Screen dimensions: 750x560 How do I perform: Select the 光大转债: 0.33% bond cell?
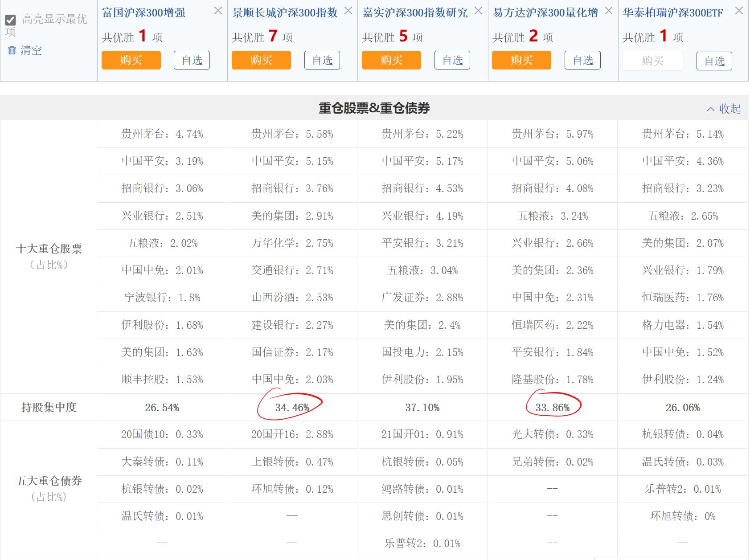[553, 434]
